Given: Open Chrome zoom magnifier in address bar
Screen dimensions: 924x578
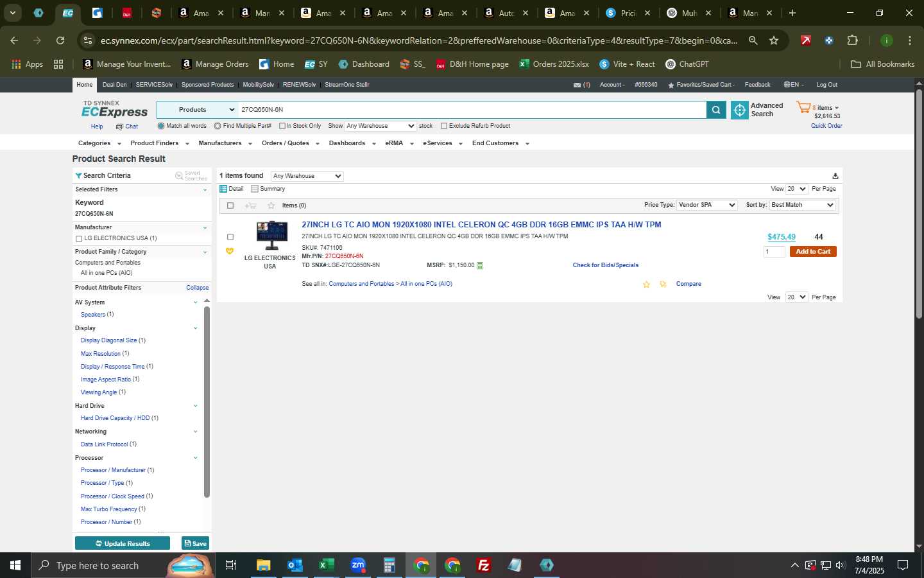Looking at the screenshot, I should click(x=753, y=40).
